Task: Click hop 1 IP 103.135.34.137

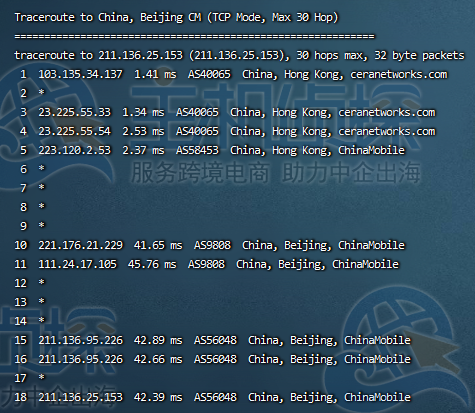Action: coord(80,74)
